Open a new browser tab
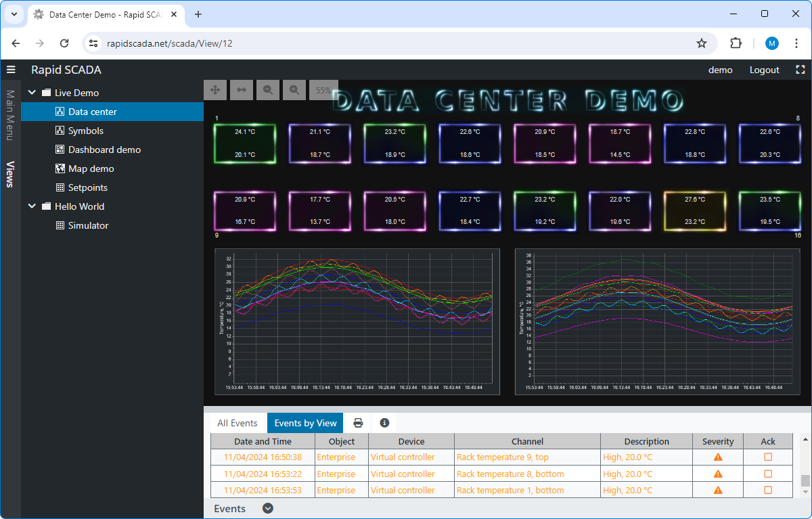This screenshot has width=812, height=519. pyautogui.click(x=198, y=14)
